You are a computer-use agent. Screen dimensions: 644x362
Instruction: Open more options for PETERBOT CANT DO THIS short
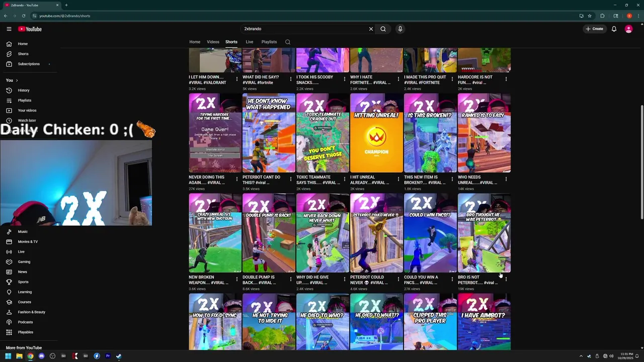coord(291,179)
